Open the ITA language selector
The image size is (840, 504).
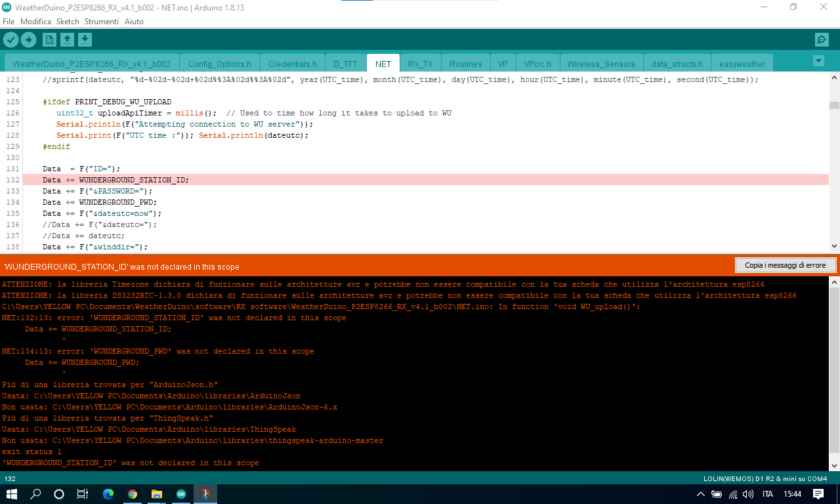coord(767,494)
